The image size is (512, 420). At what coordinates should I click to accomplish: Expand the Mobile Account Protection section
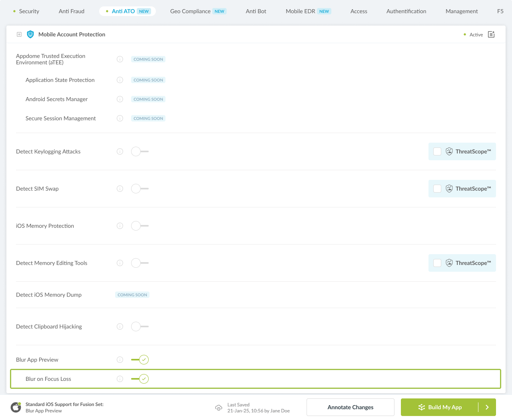point(19,34)
